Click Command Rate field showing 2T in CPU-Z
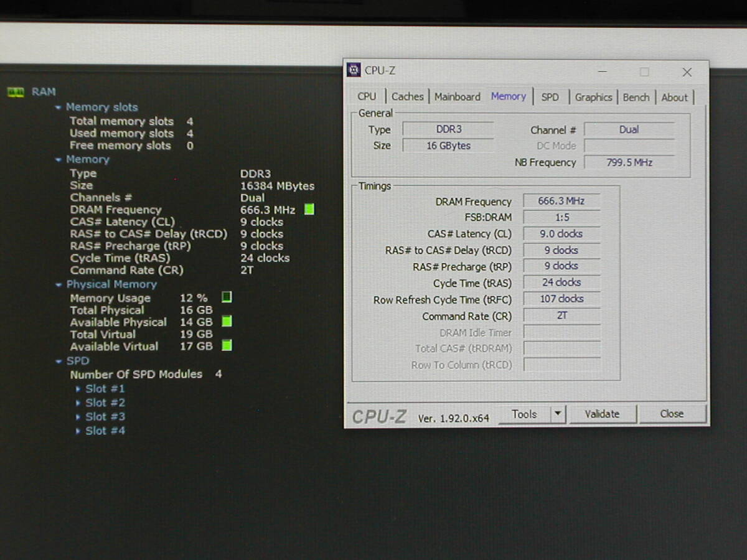The width and height of the screenshot is (747, 560). [561, 315]
